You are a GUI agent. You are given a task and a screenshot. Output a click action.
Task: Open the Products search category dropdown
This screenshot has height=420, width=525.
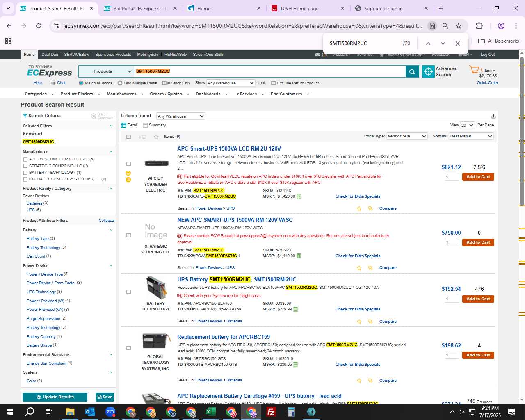(x=106, y=71)
